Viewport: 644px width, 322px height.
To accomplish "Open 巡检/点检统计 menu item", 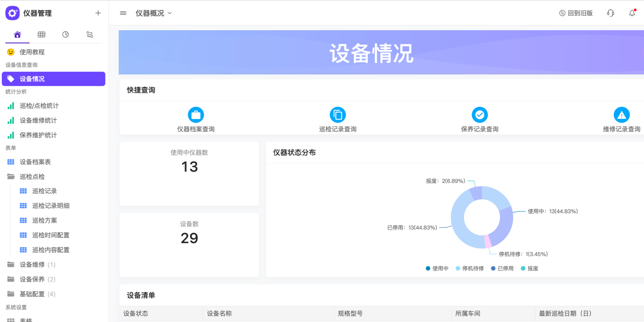I will point(39,106).
